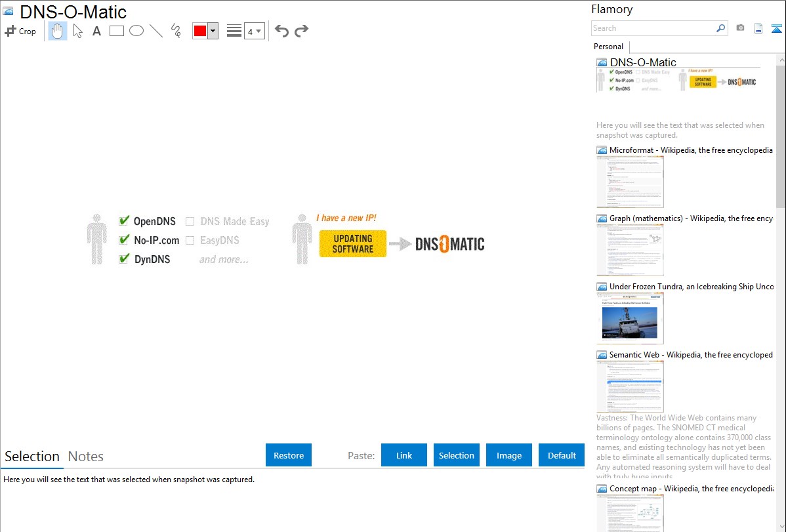The image size is (786, 532).
Task: Click the icon beside the Concept map entry
Action: coord(602,489)
